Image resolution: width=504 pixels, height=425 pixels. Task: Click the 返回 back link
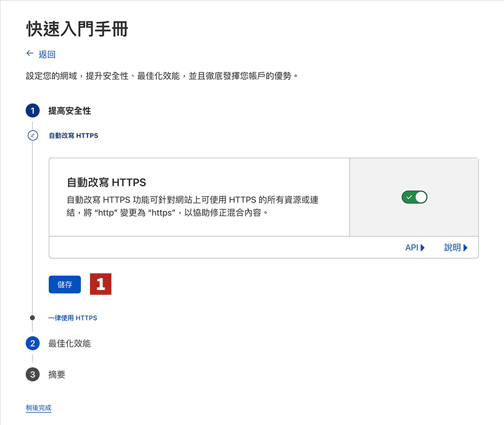(47, 54)
